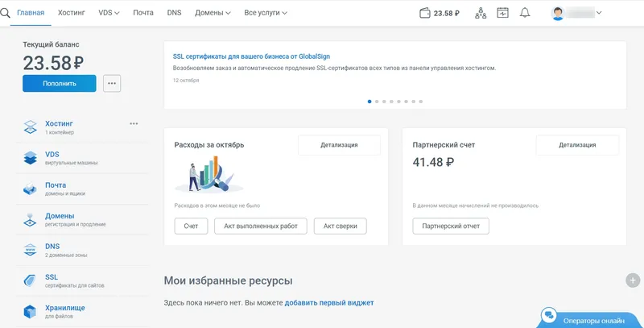The height and width of the screenshot is (328, 644).
Task: Open the Хостинг three-dots options
Action: (x=134, y=124)
